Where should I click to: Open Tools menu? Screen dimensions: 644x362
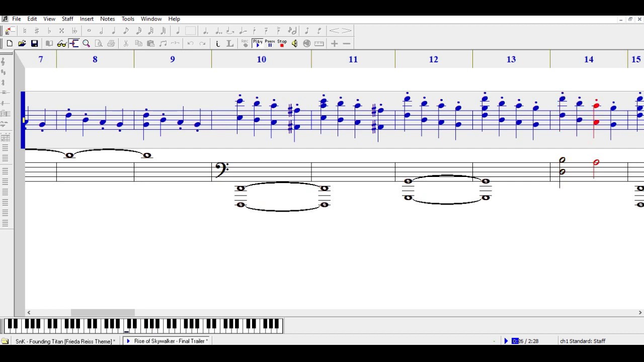coord(128,19)
